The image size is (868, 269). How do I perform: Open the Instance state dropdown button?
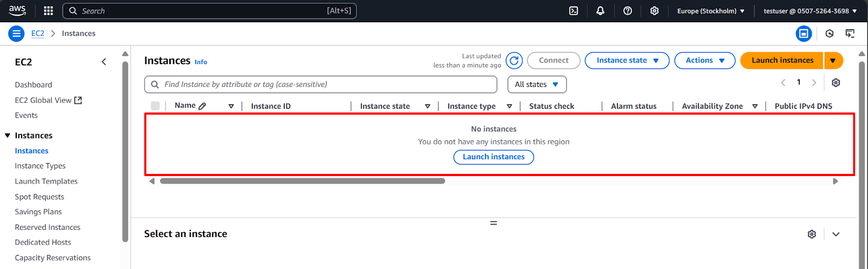click(627, 60)
